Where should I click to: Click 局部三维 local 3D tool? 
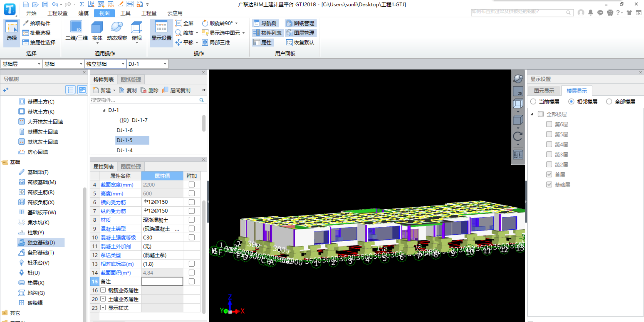click(216, 43)
